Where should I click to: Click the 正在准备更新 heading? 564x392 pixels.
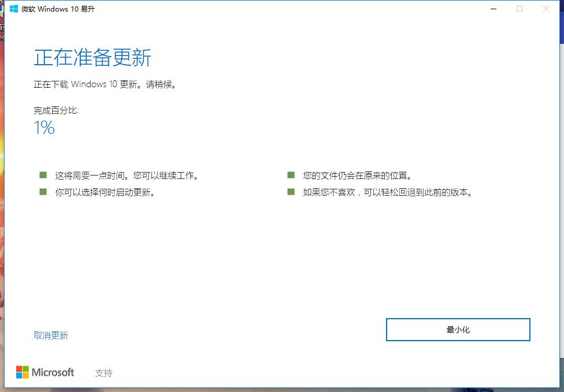[92, 58]
